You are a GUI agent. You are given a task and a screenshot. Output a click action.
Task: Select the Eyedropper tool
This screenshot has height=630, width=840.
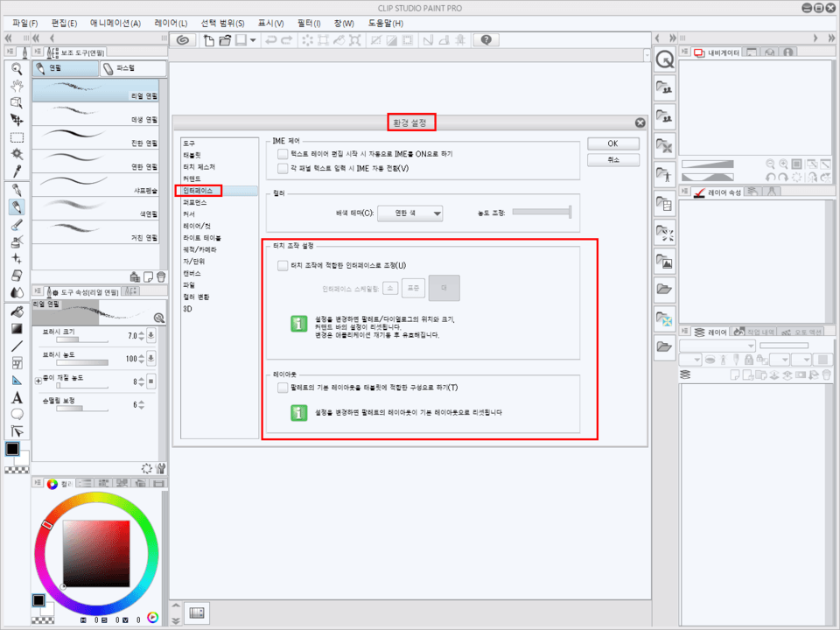(x=17, y=171)
